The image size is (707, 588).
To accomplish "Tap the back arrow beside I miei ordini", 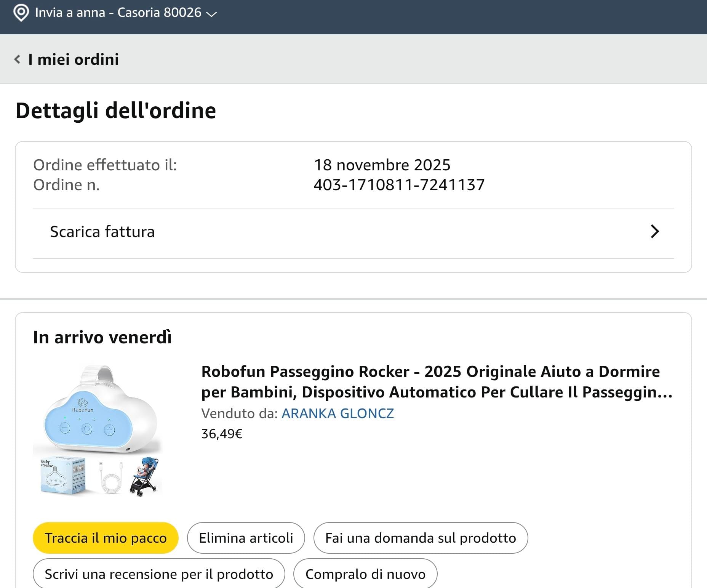I will [x=17, y=59].
